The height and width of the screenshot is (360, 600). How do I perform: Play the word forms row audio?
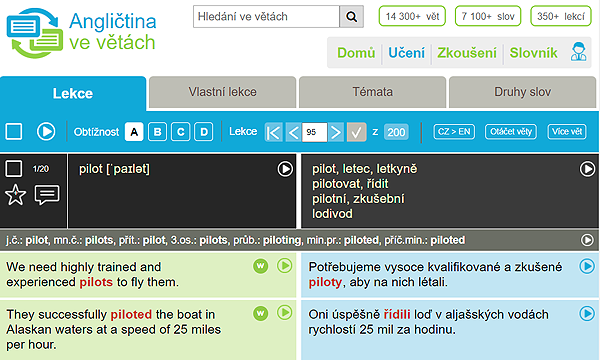587,240
